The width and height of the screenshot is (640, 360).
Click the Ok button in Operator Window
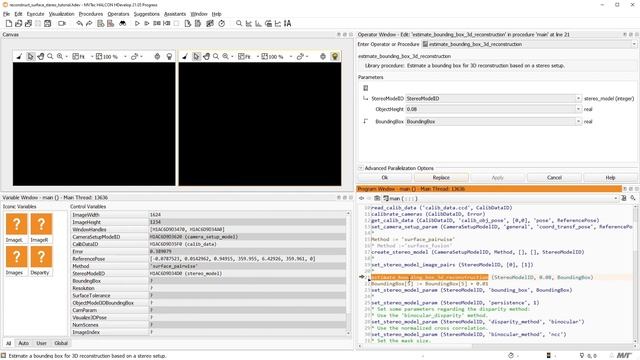pyautogui.click(x=385, y=178)
